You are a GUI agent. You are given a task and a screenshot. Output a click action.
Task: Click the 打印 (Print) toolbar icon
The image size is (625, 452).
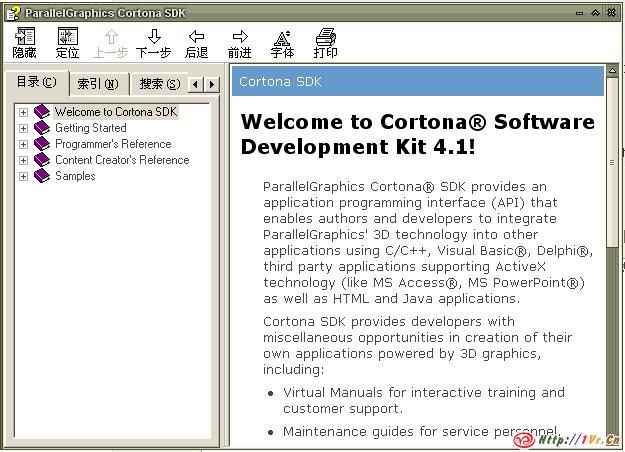326,37
